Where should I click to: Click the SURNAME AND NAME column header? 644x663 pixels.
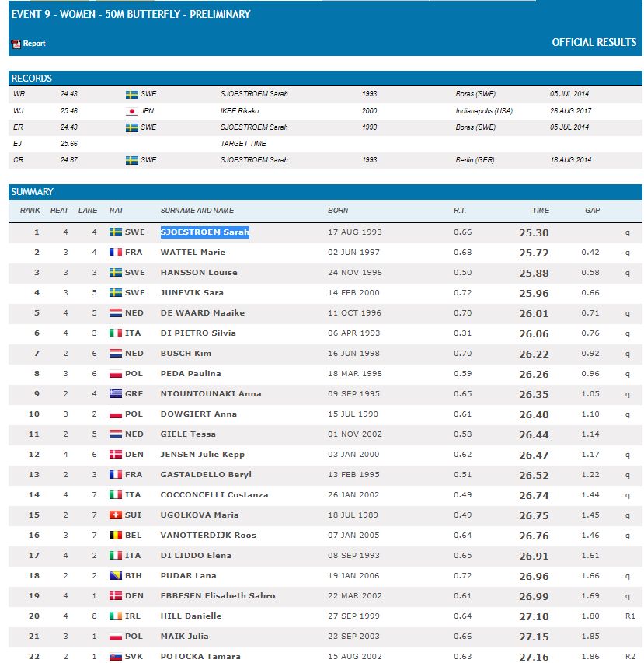coord(197,211)
